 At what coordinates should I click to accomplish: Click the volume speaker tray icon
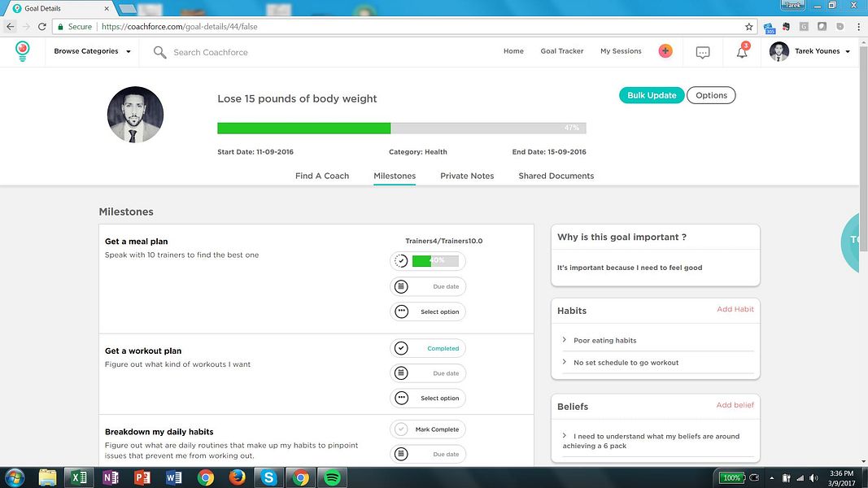[x=813, y=478]
